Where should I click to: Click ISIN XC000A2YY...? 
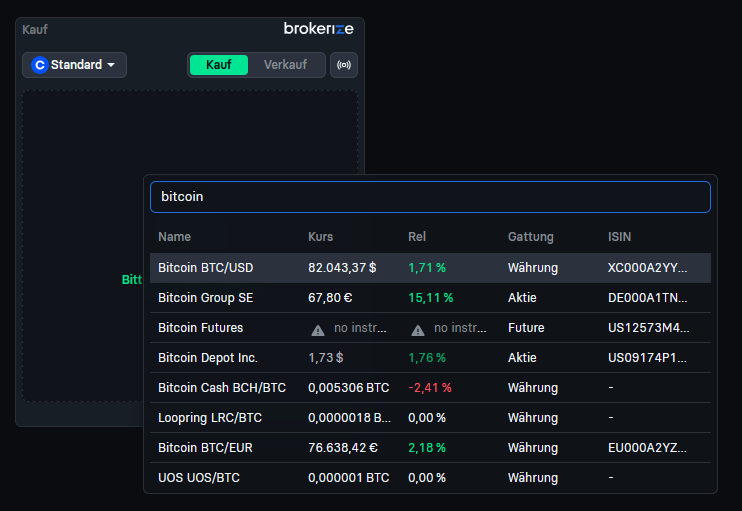[647, 268]
